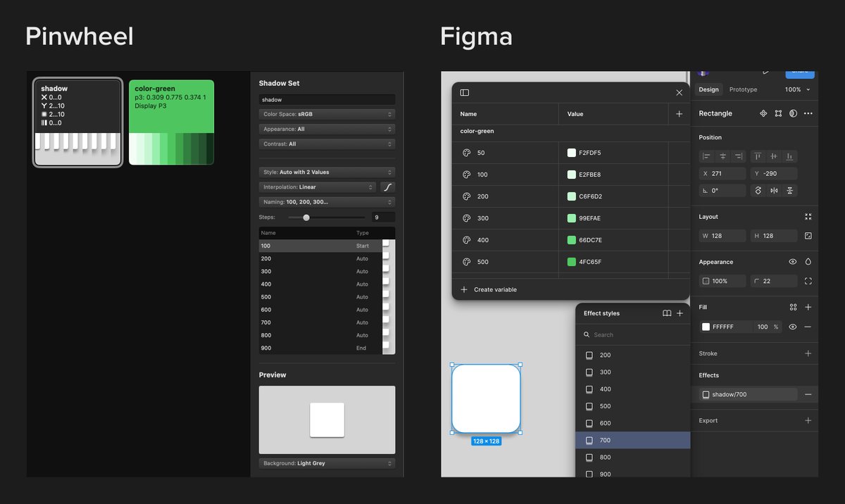Open the Background Light Grey dropdown

point(327,463)
